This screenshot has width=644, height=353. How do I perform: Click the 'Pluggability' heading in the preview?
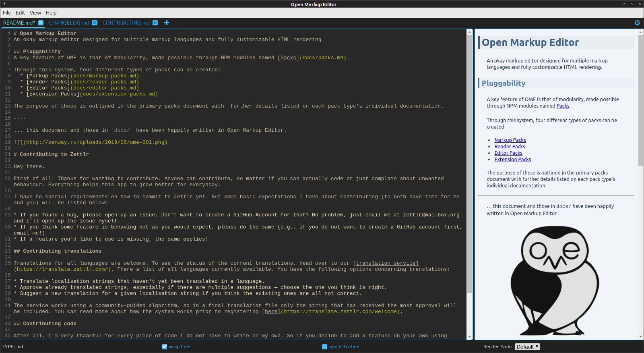[x=504, y=83]
